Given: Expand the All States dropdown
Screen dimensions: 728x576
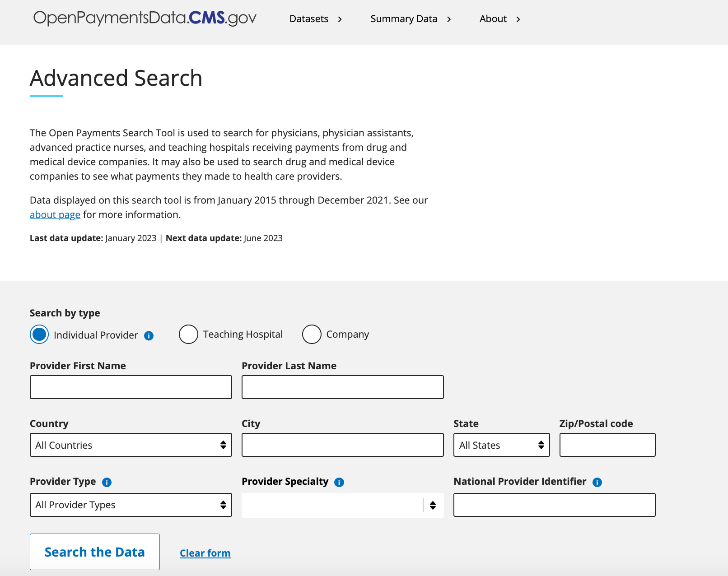Looking at the screenshot, I should (x=501, y=445).
